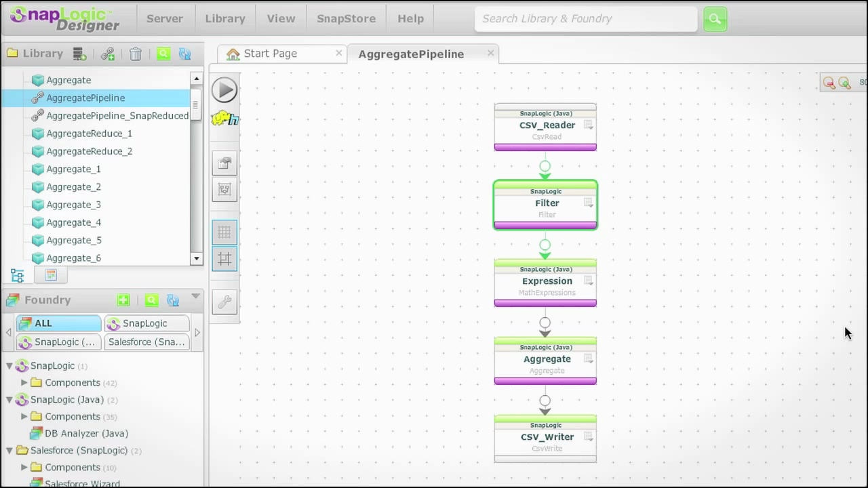The width and height of the screenshot is (868, 488).
Task: Toggle the grid display button
Action: (x=224, y=232)
